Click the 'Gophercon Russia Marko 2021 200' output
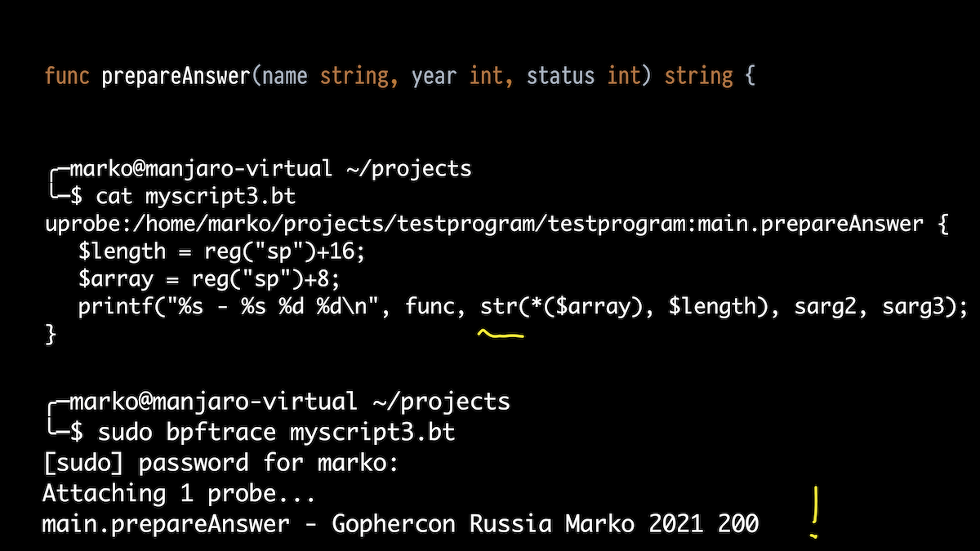 coord(546,524)
